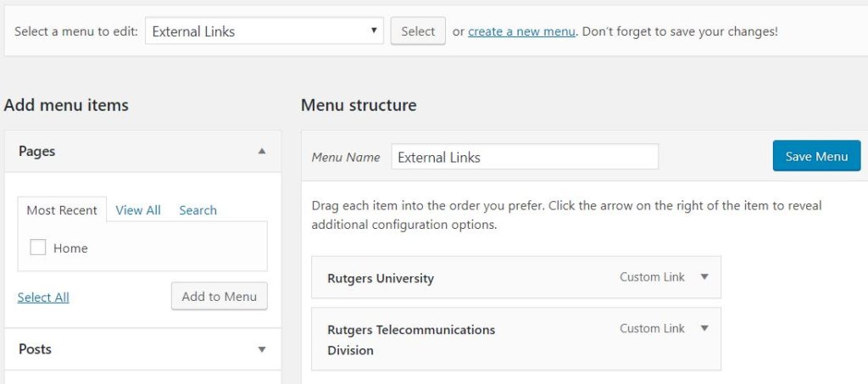Follow the 'create a new menu' link
This screenshot has height=384, width=868.
click(521, 31)
